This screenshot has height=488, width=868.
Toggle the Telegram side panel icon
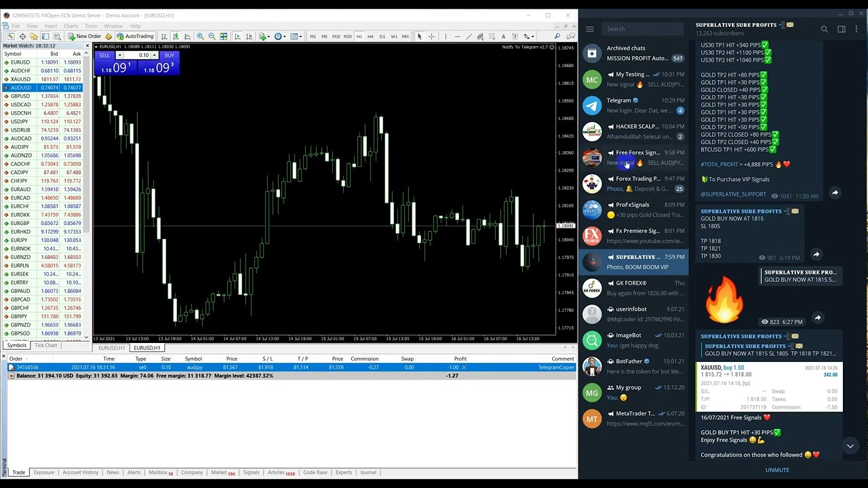click(x=842, y=29)
